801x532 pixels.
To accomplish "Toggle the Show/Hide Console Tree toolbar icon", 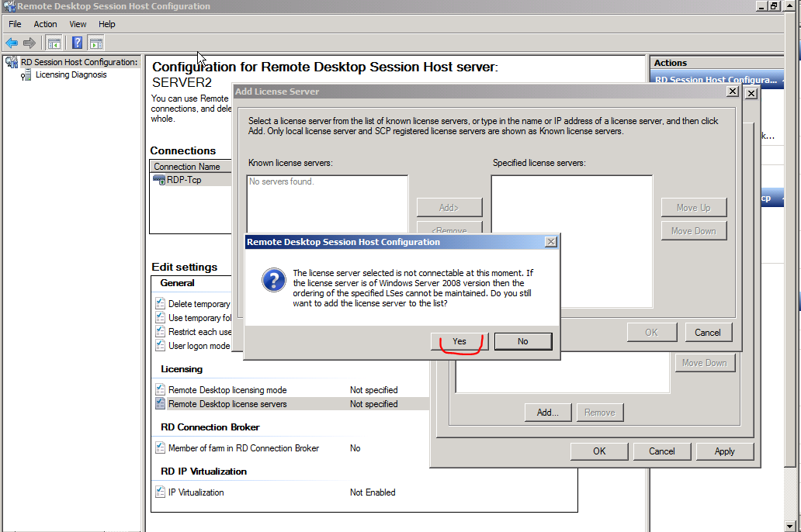I will point(54,43).
